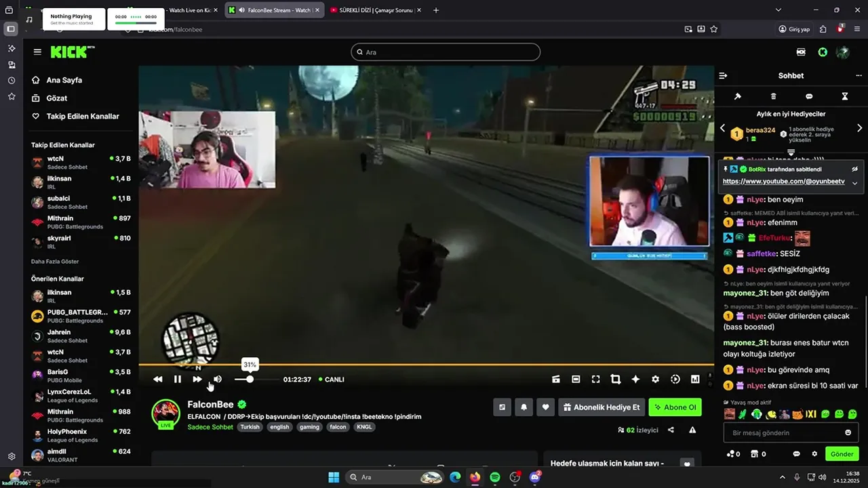Open Sadece Sohbet category link
The height and width of the screenshot is (488, 868).
(210, 427)
